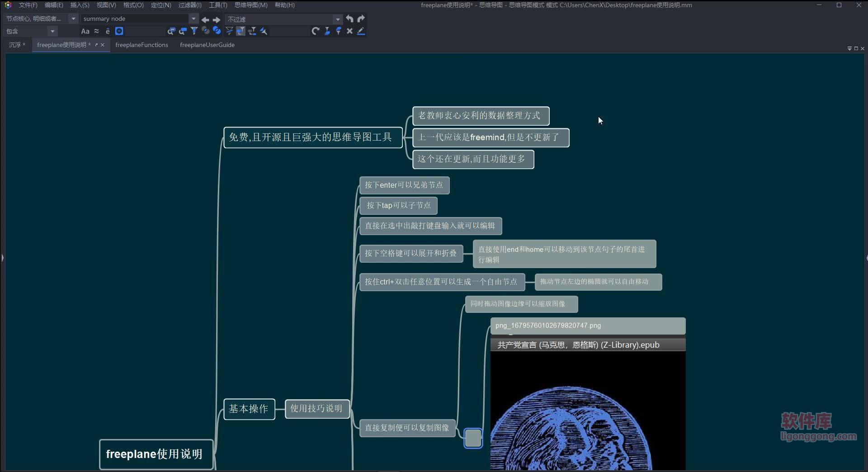Click the filter selected nodes icon

[264, 31]
